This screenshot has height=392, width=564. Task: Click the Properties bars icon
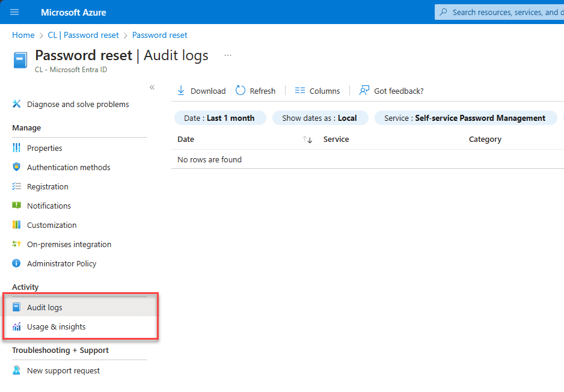click(x=17, y=148)
